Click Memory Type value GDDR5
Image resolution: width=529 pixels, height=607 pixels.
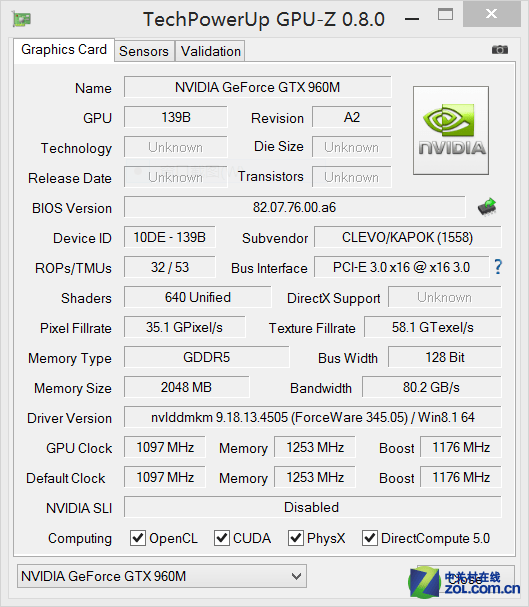click(207, 357)
